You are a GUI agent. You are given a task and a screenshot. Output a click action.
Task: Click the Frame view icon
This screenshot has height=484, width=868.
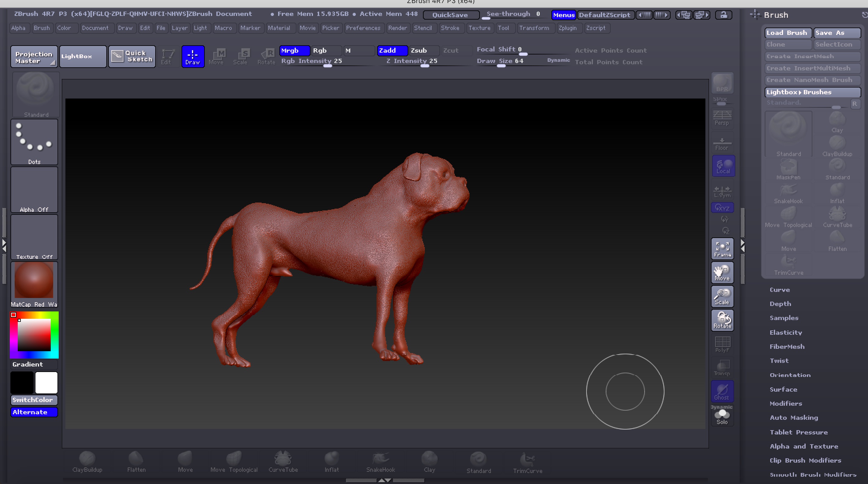tap(722, 249)
